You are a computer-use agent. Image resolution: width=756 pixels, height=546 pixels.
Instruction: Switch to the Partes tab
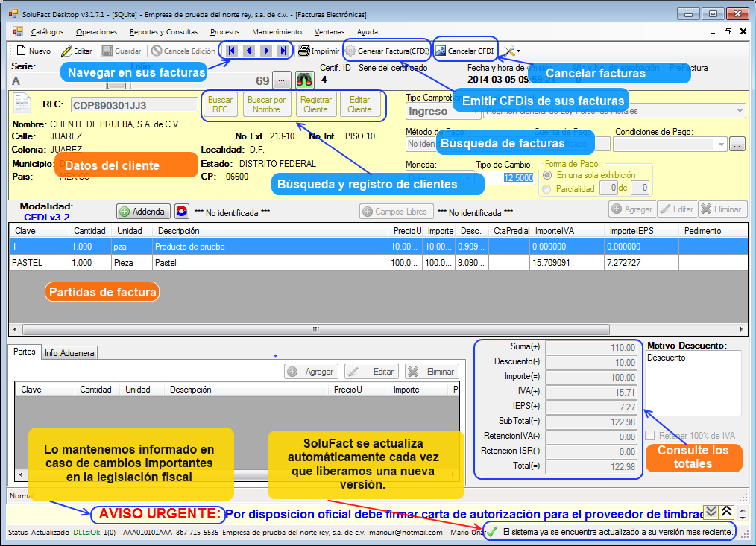pyautogui.click(x=25, y=352)
